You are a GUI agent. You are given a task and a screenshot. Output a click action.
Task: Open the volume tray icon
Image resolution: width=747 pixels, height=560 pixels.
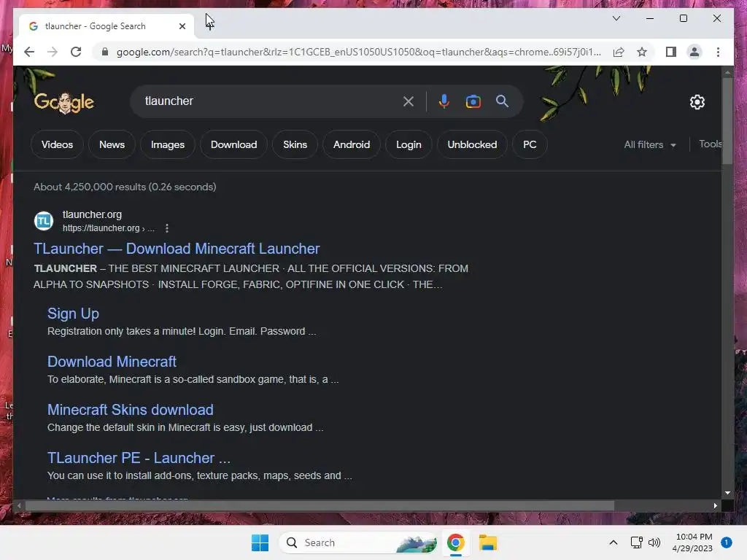[654, 542]
